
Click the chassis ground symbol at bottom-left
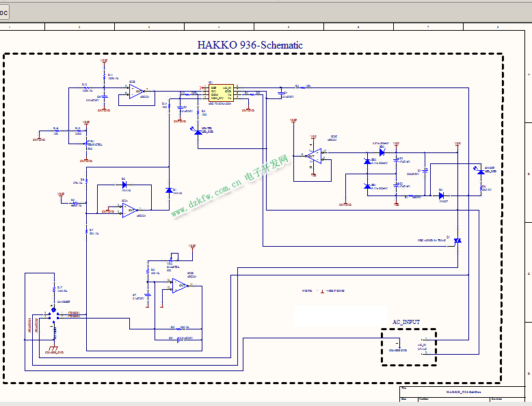pos(53,348)
